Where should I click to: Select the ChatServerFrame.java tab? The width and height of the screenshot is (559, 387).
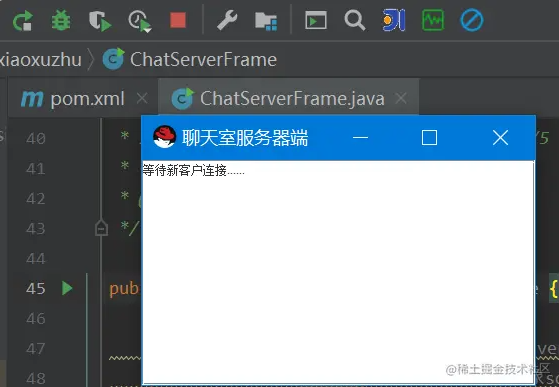pyautogui.click(x=278, y=98)
